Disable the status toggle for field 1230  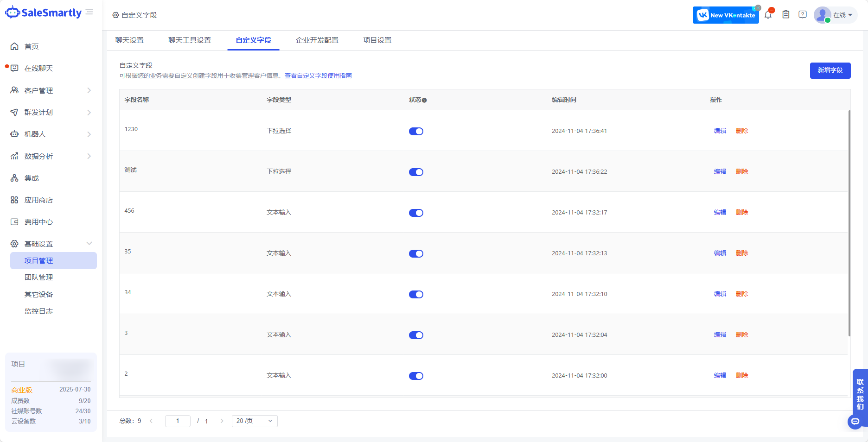tap(416, 132)
